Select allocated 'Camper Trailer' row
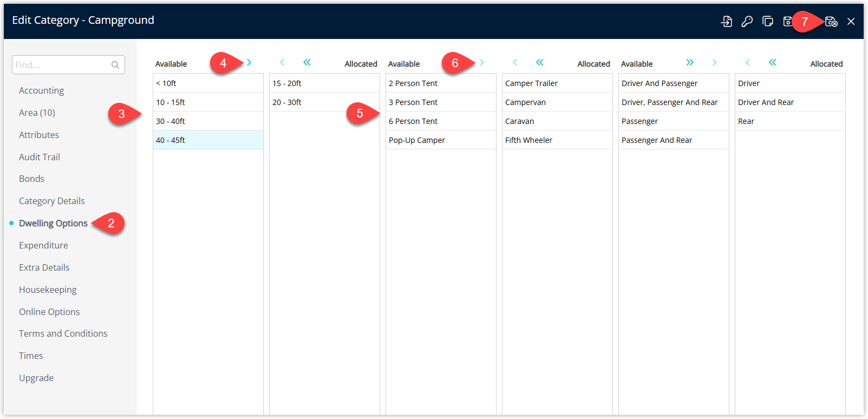Image resolution: width=868 pixels, height=419 pixels. [557, 83]
